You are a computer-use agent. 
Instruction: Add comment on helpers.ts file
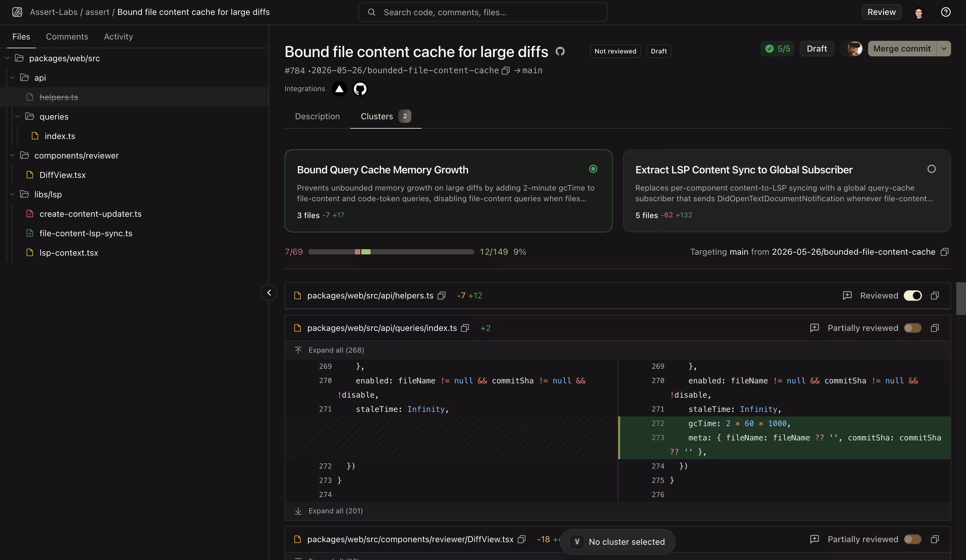pos(847,296)
